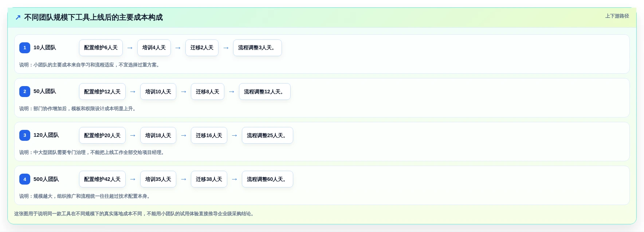Click the 迁移38人天 chip
Screen dimensions: 644x232
[x=209, y=179]
